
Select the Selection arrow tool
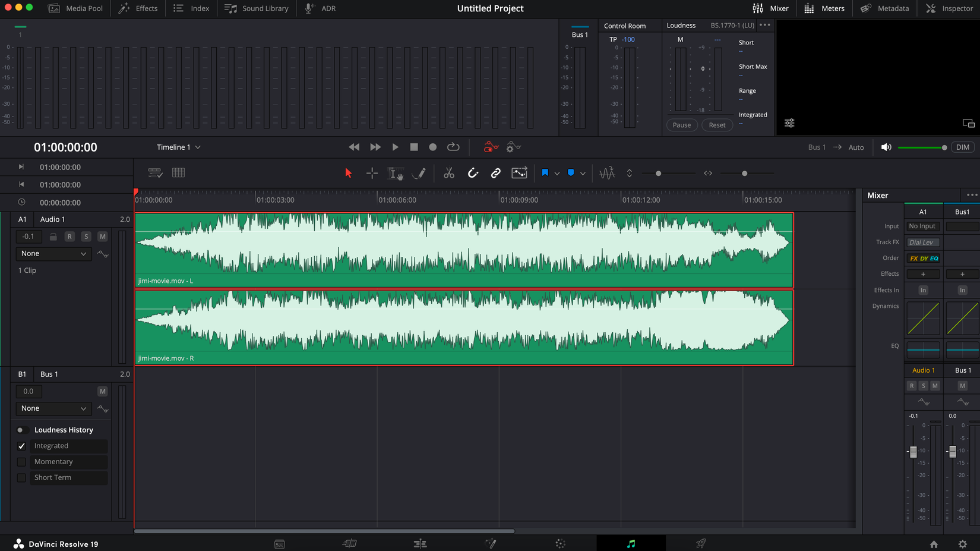coord(349,173)
